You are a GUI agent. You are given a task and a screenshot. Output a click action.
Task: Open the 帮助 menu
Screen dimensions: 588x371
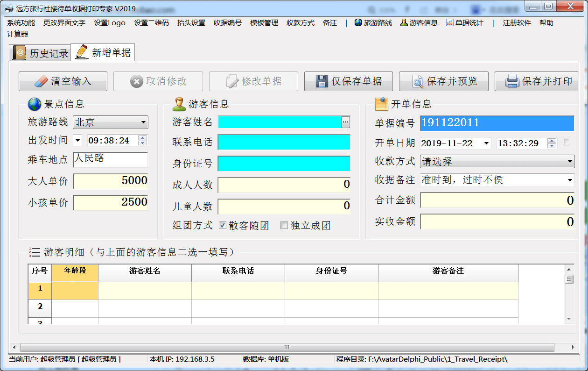[x=546, y=22]
